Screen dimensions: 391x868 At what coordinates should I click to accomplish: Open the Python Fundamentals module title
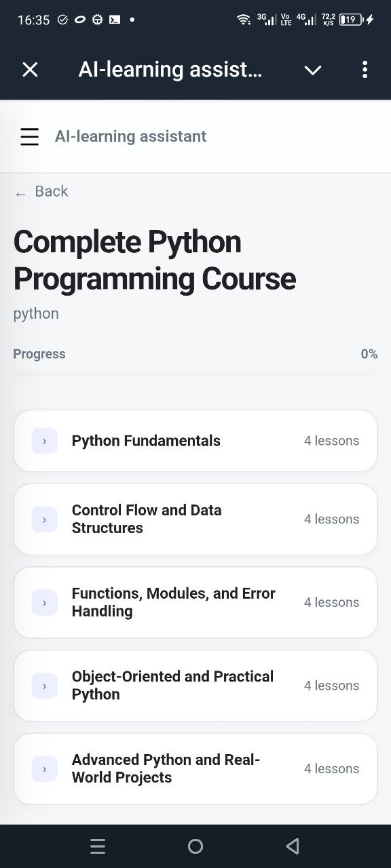(146, 441)
